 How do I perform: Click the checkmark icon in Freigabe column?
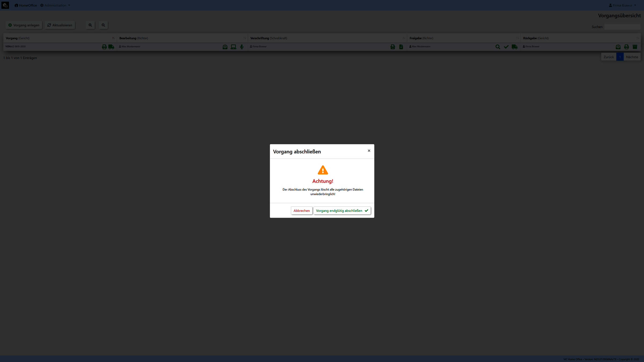(506, 47)
